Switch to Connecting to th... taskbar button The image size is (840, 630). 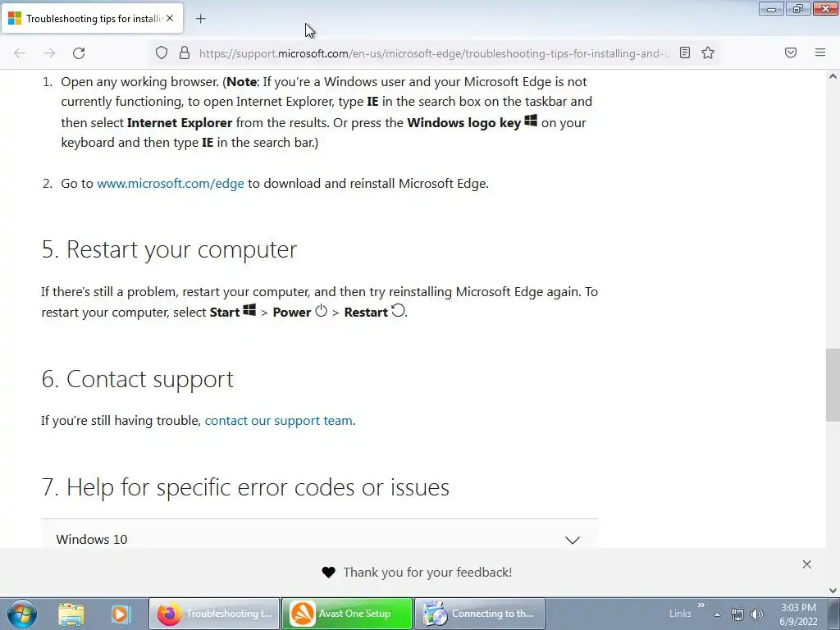click(479, 614)
